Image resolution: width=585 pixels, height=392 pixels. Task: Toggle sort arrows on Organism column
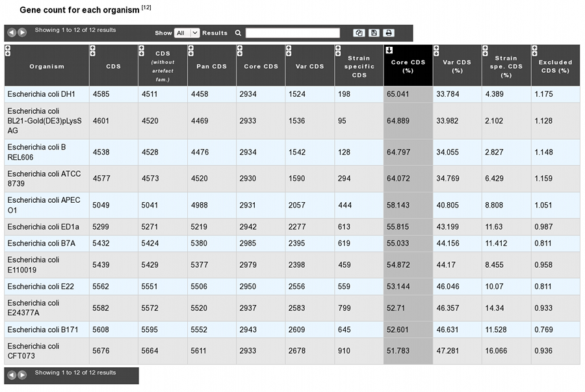[x=7, y=51]
